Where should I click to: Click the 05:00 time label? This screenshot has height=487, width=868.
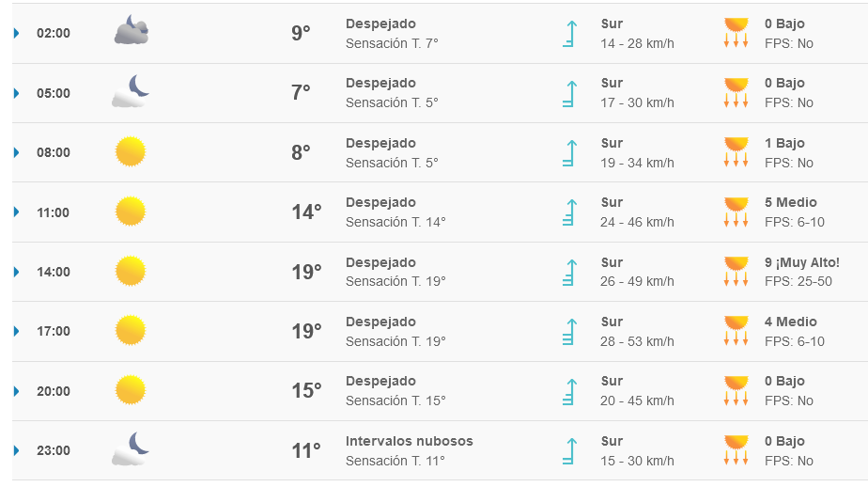tap(54, 93)
